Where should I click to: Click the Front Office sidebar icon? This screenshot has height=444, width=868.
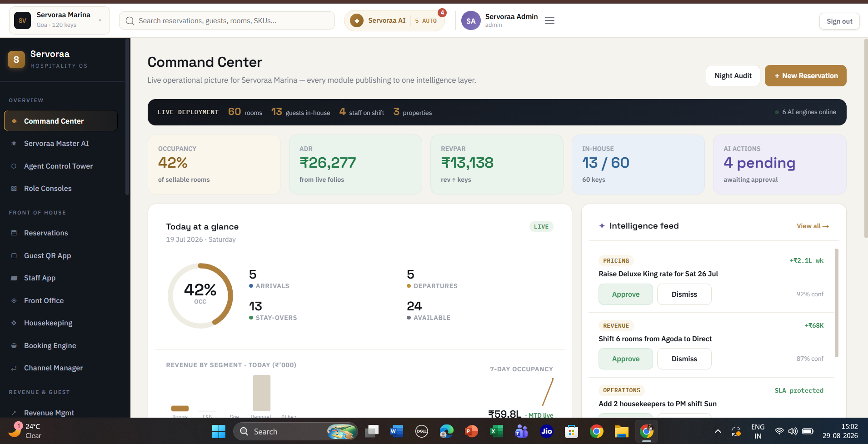(14, 301)
